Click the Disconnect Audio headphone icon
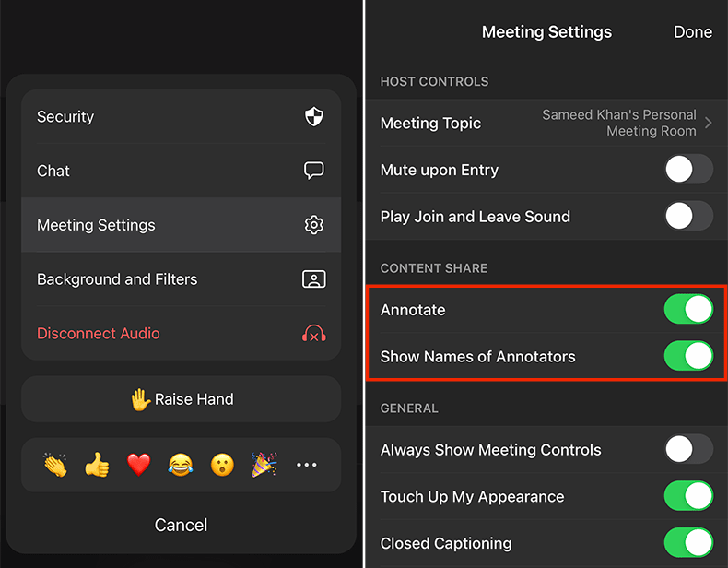Viewport: 728px width, 568px height. point(314,334)
